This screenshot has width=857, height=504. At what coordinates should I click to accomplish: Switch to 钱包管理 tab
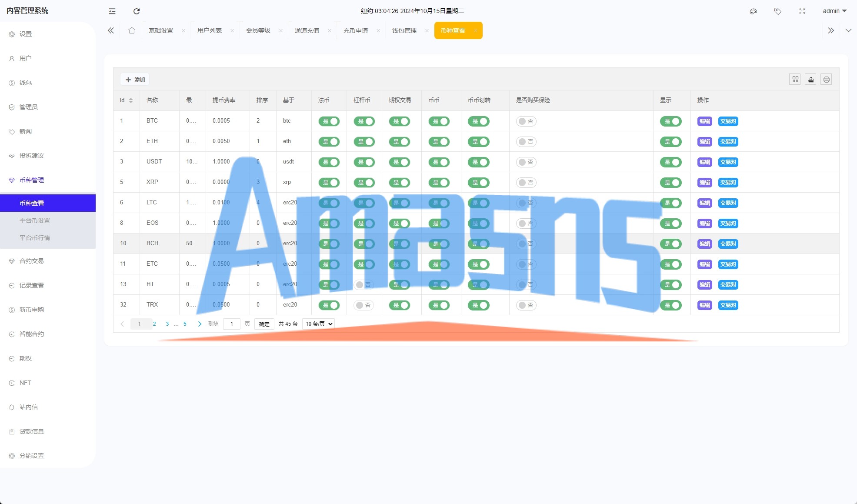404,30
